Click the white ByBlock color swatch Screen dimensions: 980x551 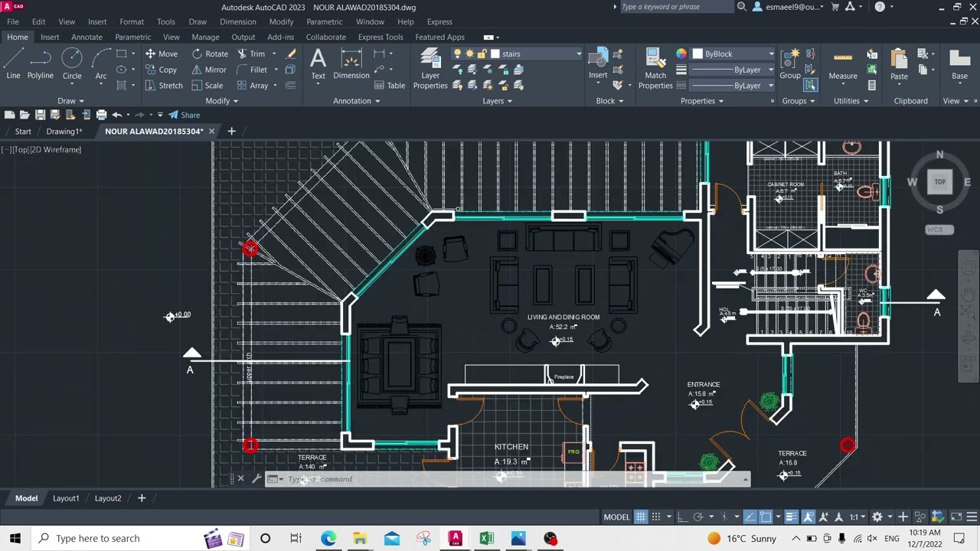click(x=697, y=54)
